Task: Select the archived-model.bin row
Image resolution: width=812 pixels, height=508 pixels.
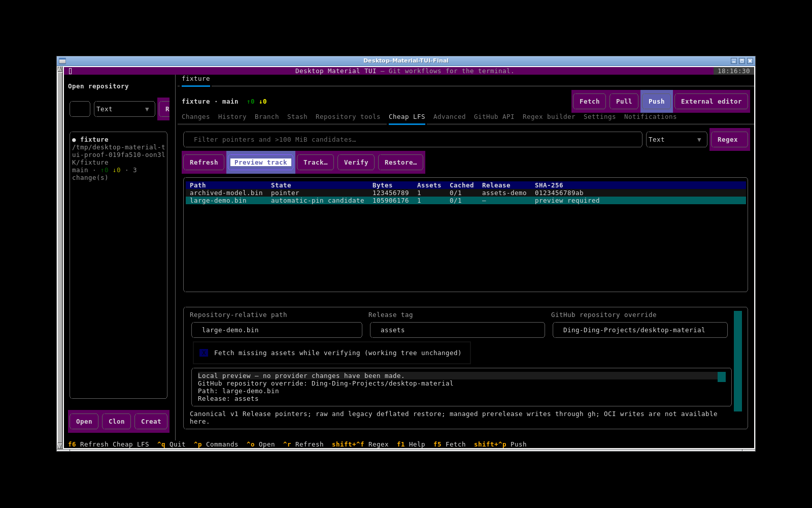Action: pos(465,193)
